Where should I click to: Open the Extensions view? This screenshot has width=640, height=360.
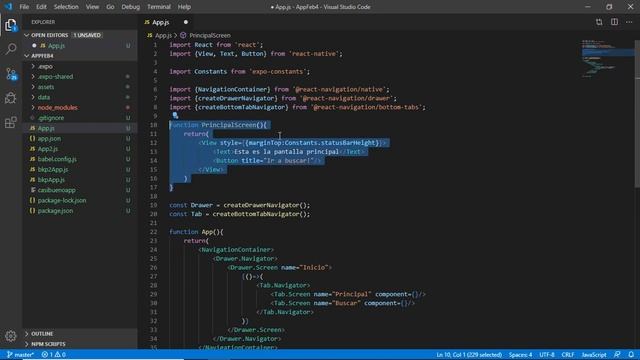[x=11, y=122]
